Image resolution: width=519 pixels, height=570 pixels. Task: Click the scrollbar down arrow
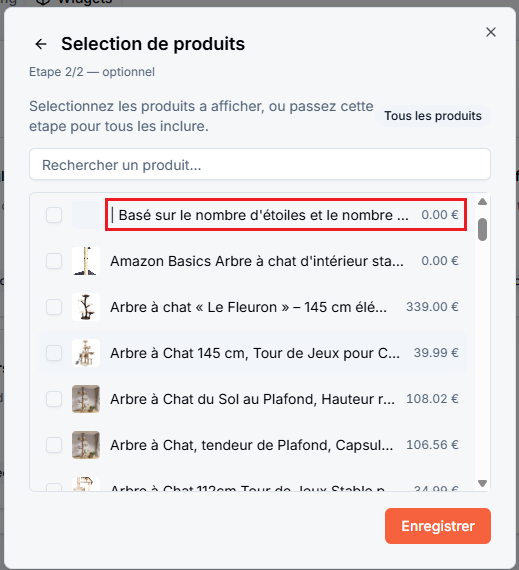pos(482,483)
